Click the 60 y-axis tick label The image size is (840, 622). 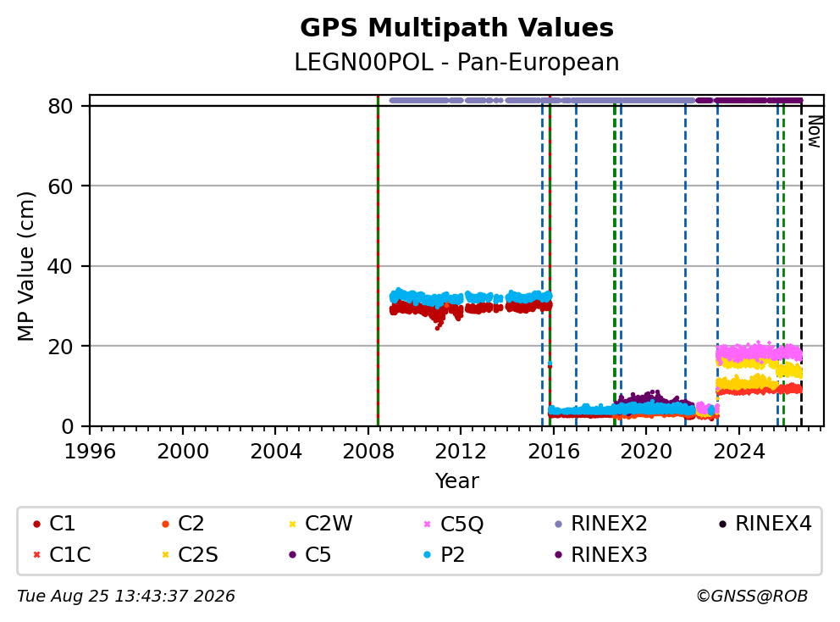60,186
